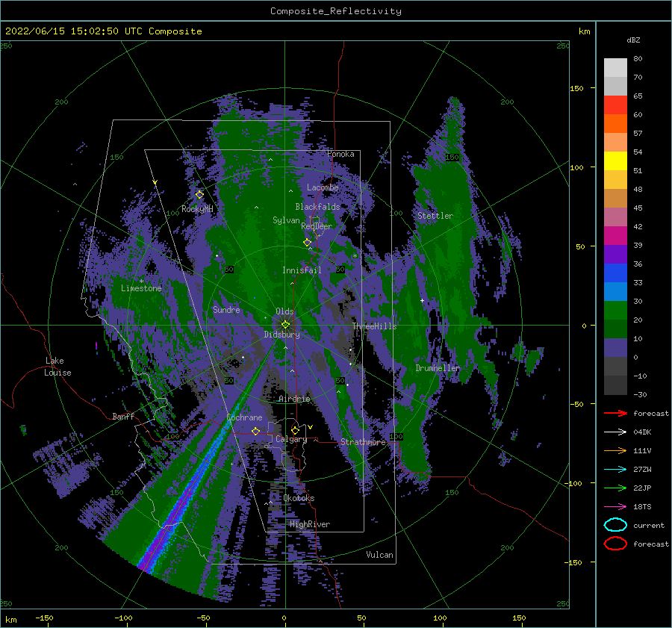Select the 39 dBZ purple swatch
The height and width of the screenshot is (628, 672).
[615, 254]
